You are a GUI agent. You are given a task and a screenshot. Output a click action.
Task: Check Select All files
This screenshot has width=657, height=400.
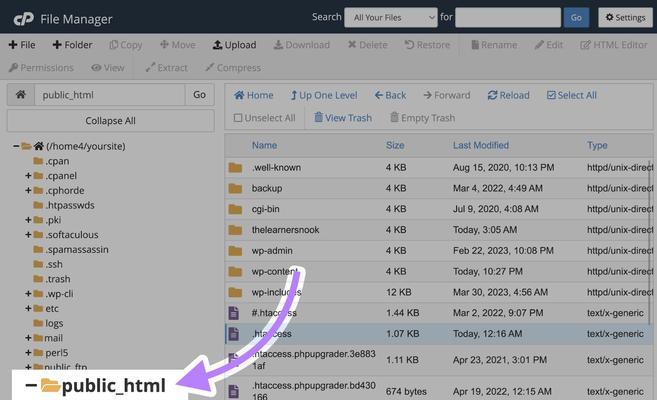572,95
